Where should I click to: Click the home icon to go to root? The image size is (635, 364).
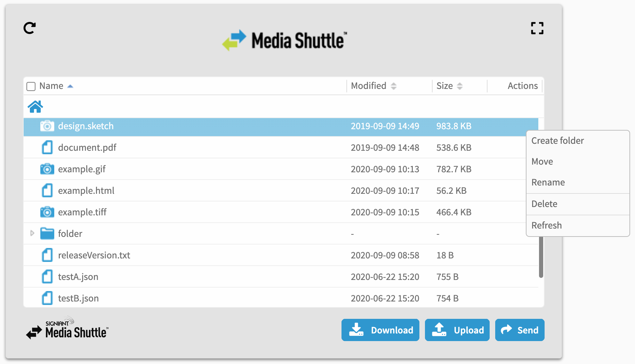tap(35, 106)
